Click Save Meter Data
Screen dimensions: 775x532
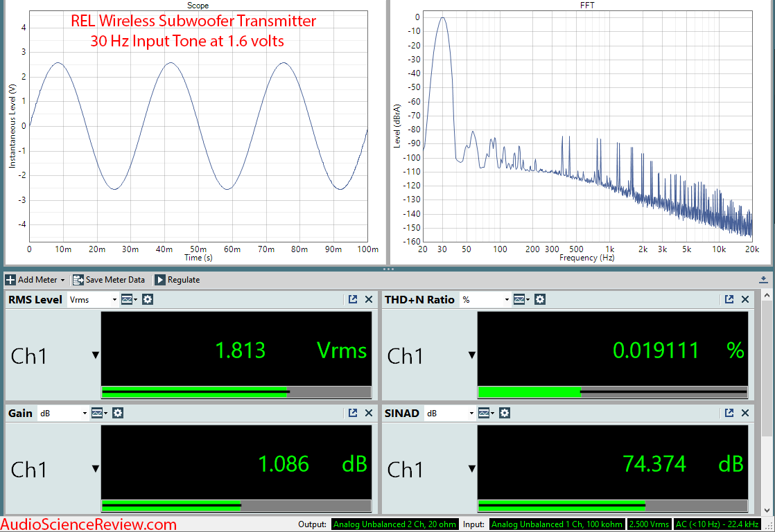[x=109, y=280]
